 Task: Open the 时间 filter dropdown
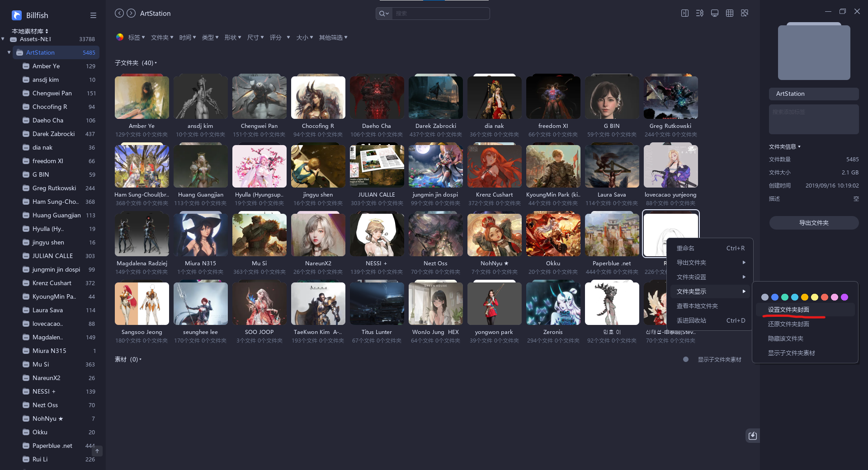pos(188,38)
